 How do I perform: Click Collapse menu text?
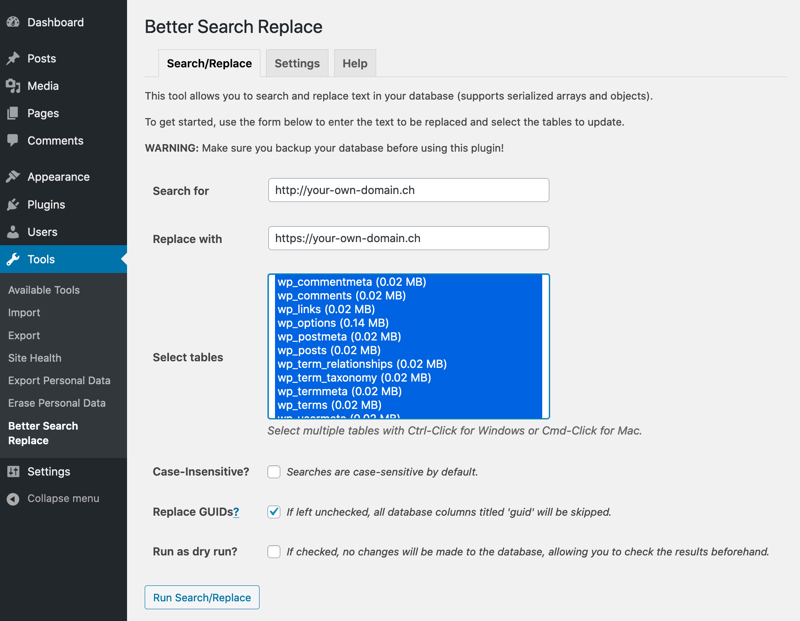click(x=63, y=499)
